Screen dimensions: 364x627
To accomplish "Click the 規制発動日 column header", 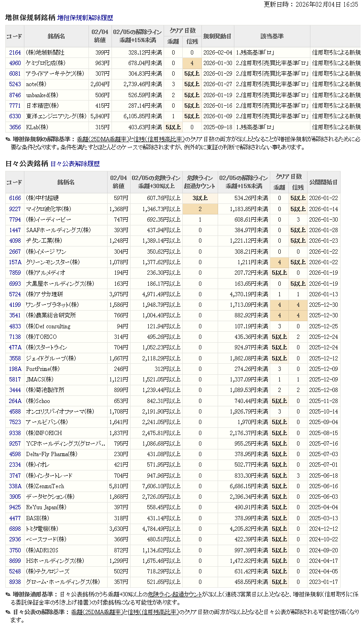I will pos(217,36).
